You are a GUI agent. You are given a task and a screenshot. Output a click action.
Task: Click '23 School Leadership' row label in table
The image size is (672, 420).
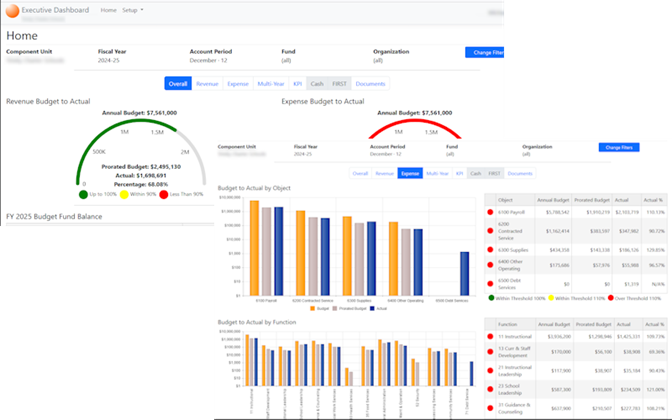pyautogui.click(x=510, y=389)
